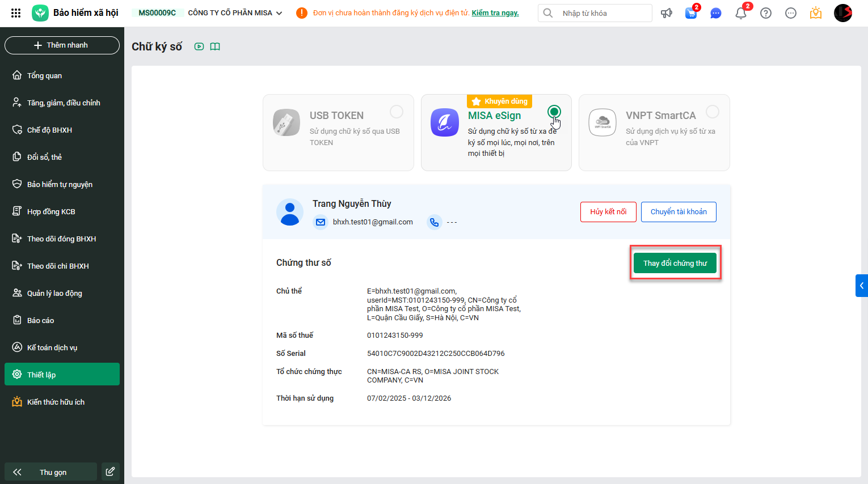This screenshot has height=484, width=868.
Task: Open the apps grid launcher
Action: click(16, 12)
